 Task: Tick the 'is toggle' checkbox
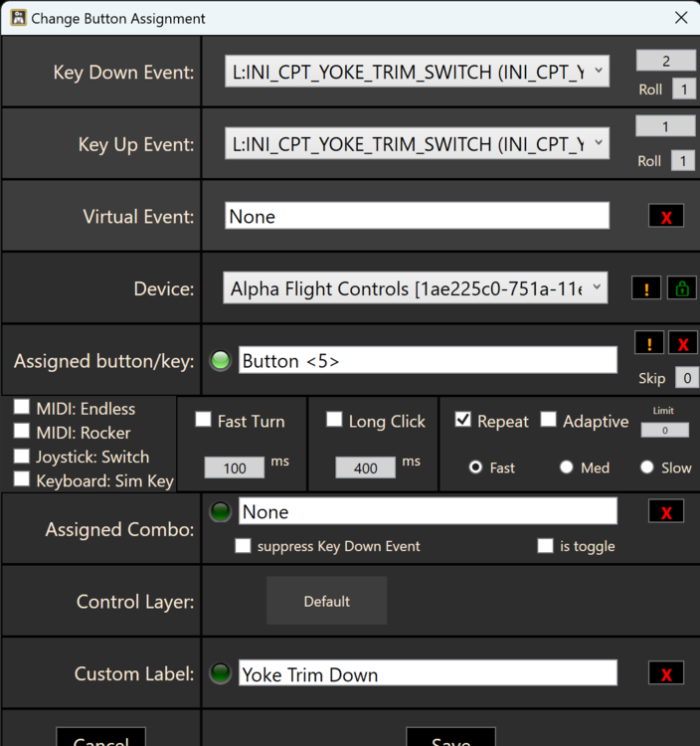545,546
